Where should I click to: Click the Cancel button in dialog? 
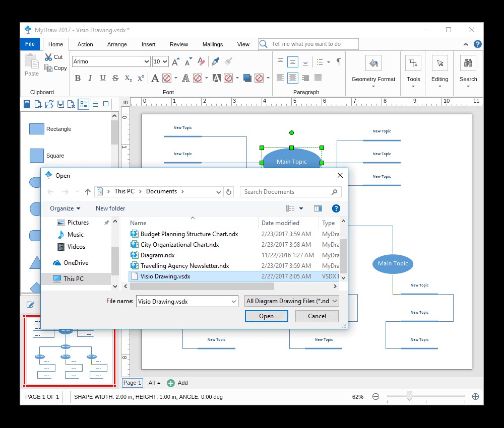coord(317,316)
